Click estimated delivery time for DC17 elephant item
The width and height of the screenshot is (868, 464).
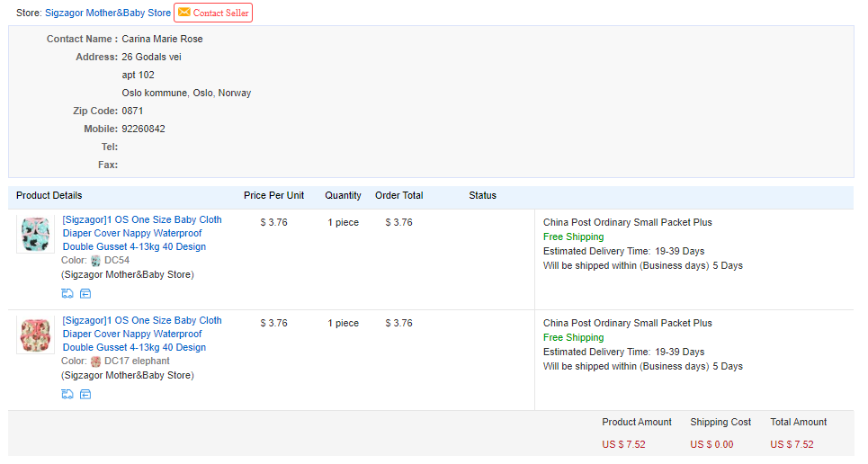[624, 352]
